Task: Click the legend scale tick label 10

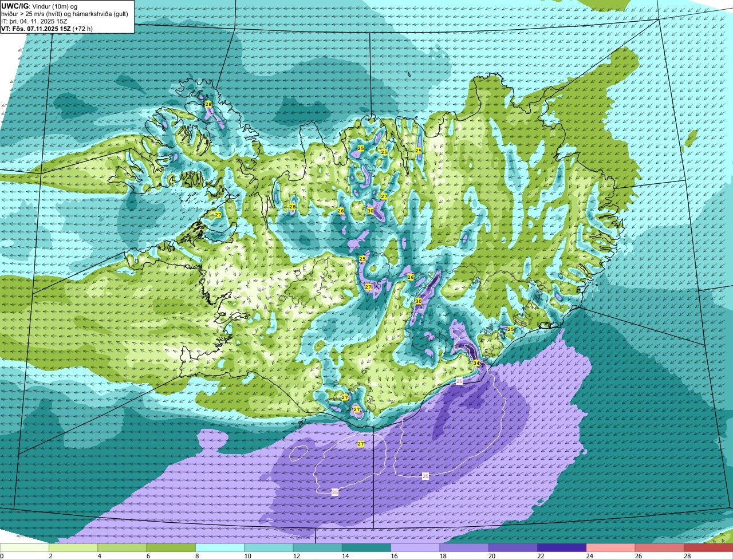Action: tap(247, 556)
